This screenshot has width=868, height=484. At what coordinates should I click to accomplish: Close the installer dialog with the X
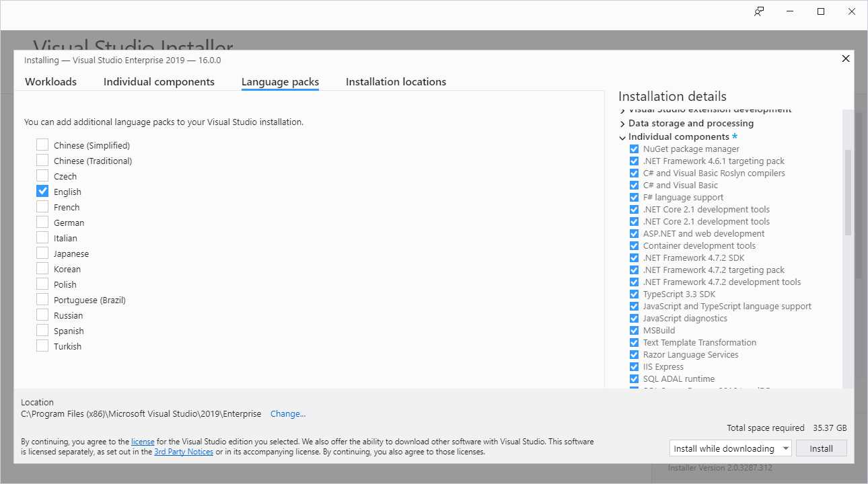(x=846, y=58)
